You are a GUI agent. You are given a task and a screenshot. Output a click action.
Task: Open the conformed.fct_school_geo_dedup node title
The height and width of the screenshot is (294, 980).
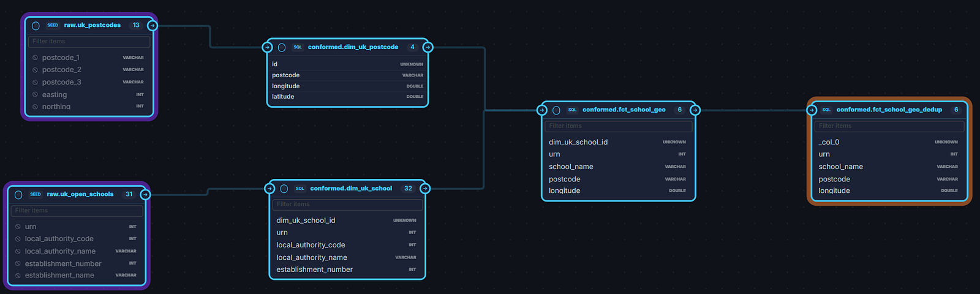(889, 110)
